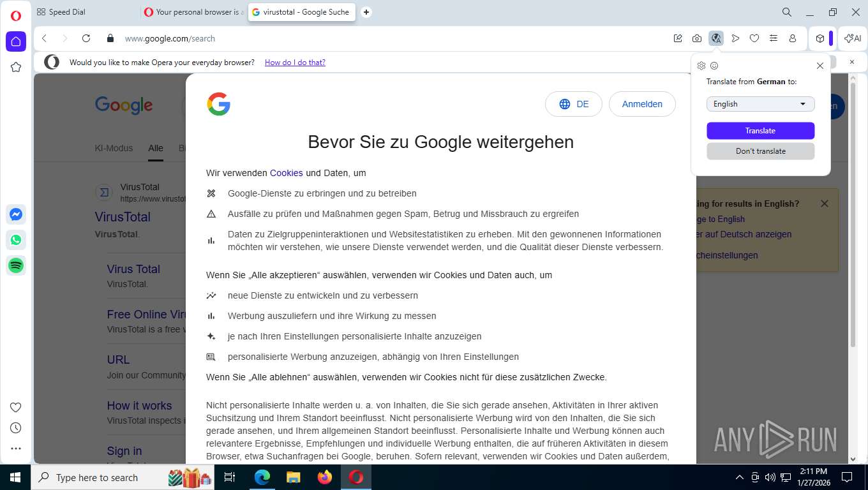The image size is (868, 490).
Task: Open the 'How do I do that?' link
Action: pos(295,63)
